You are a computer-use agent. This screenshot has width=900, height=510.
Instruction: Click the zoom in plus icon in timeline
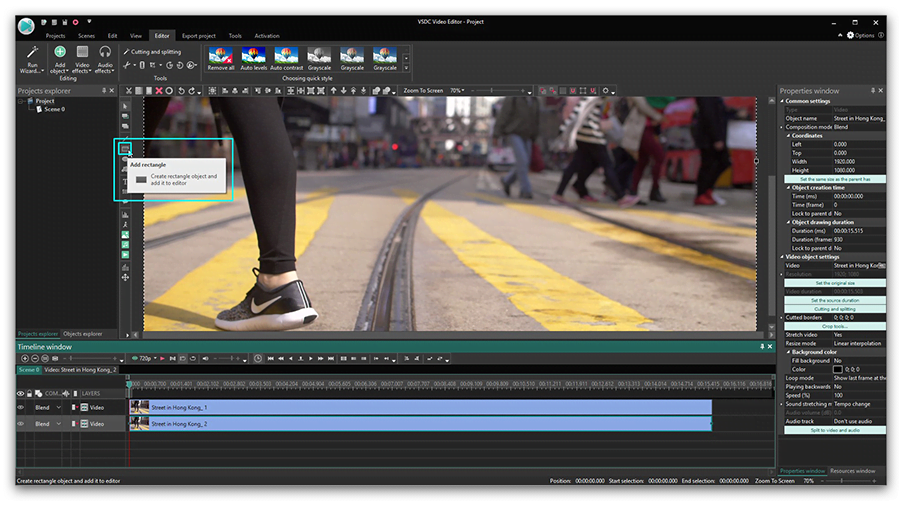pos(25,359)
